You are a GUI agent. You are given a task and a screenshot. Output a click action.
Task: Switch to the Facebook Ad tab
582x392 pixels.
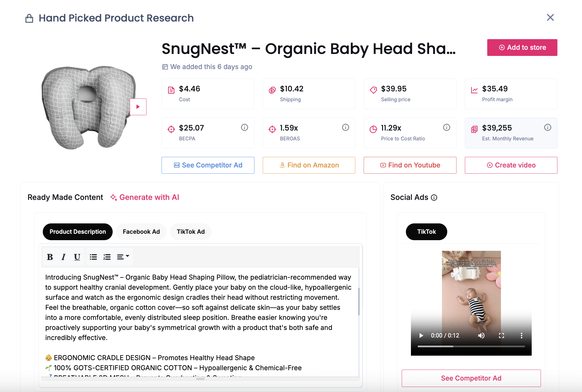pos(141,232)
